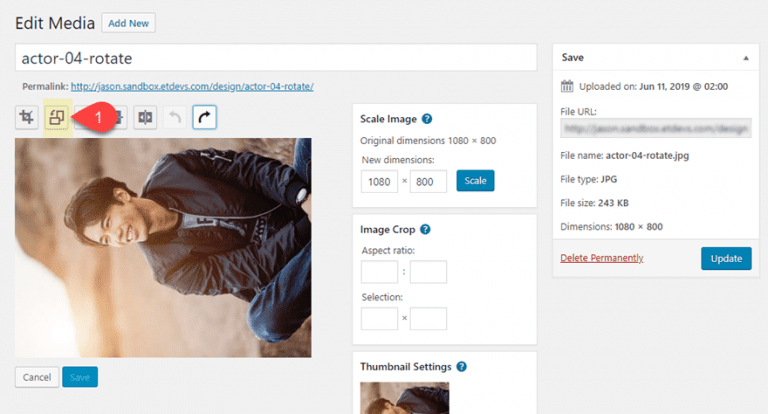
Task: Click the Update button
Action: 725,258
